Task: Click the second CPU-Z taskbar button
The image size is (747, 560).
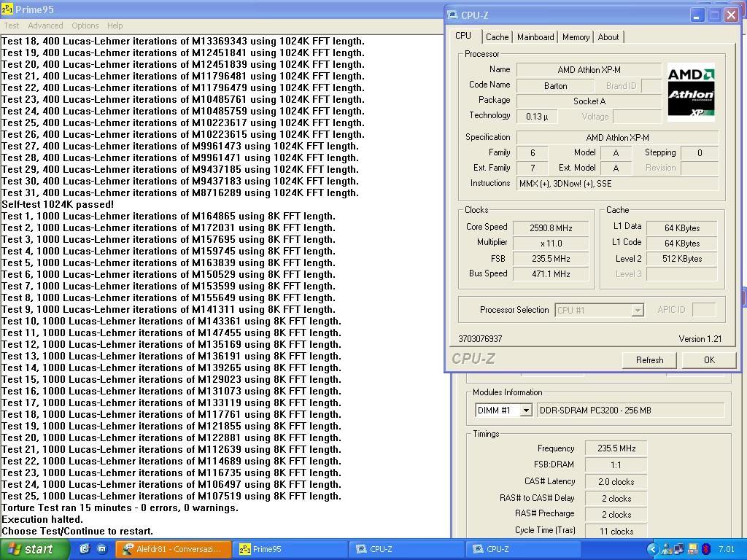Action: click(523, 549)
